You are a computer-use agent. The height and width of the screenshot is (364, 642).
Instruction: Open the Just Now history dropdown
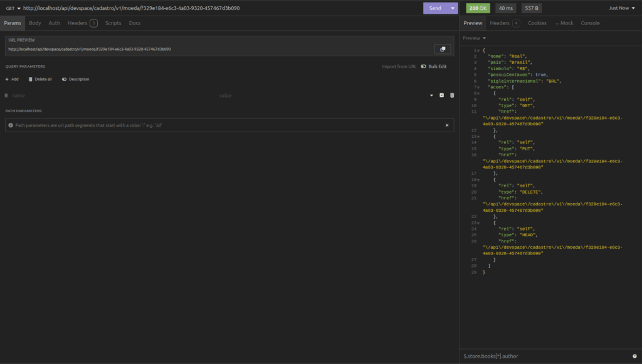tap(621, 8)
